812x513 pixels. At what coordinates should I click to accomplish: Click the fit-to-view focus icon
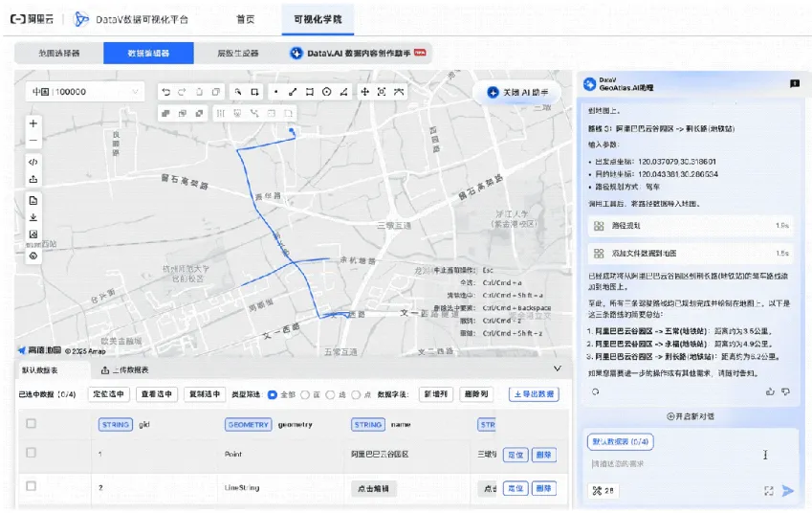pos(382,92)
